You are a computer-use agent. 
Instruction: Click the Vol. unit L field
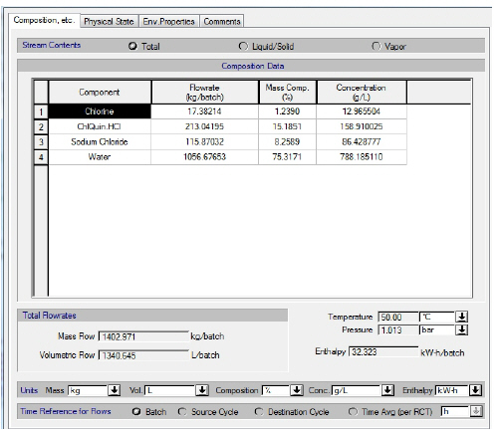tap(169, 390)
